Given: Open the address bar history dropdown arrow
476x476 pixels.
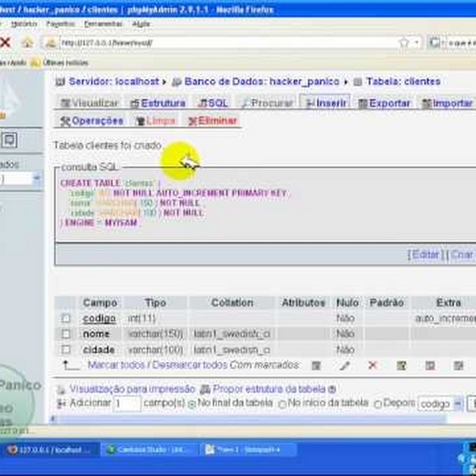Looking at the screenshot, I should point(417,43).
